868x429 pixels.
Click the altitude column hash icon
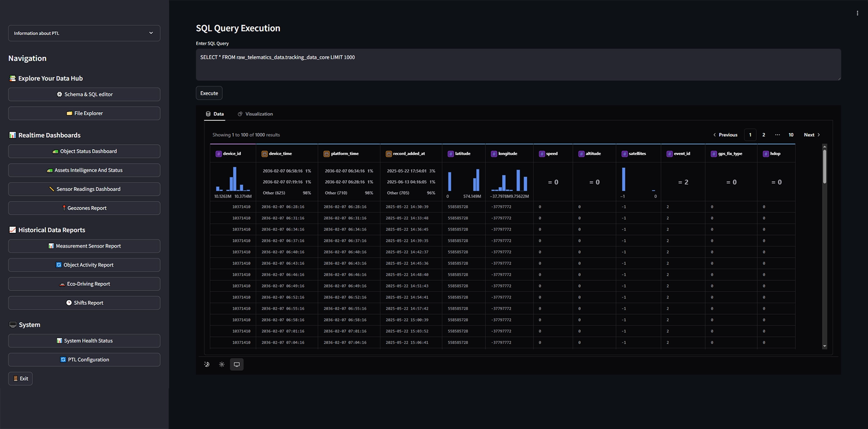[x=581, y=154]
